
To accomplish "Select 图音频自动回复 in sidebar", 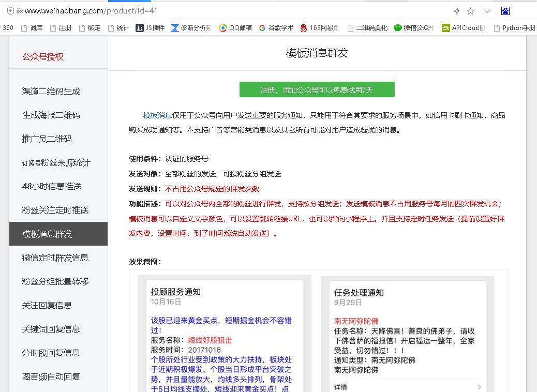I will 51,376.
